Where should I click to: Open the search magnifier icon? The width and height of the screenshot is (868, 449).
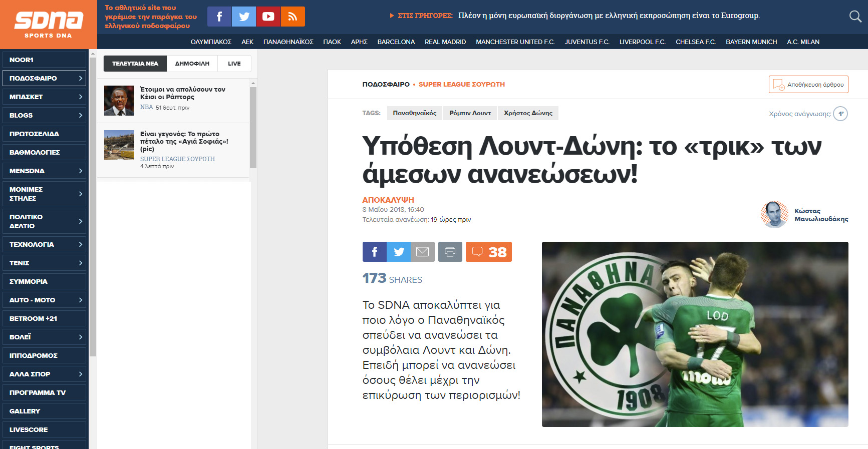point(855,17)
